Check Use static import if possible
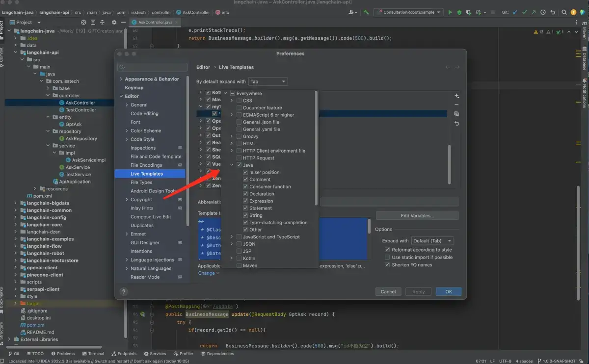 click(x=387, y=258)
